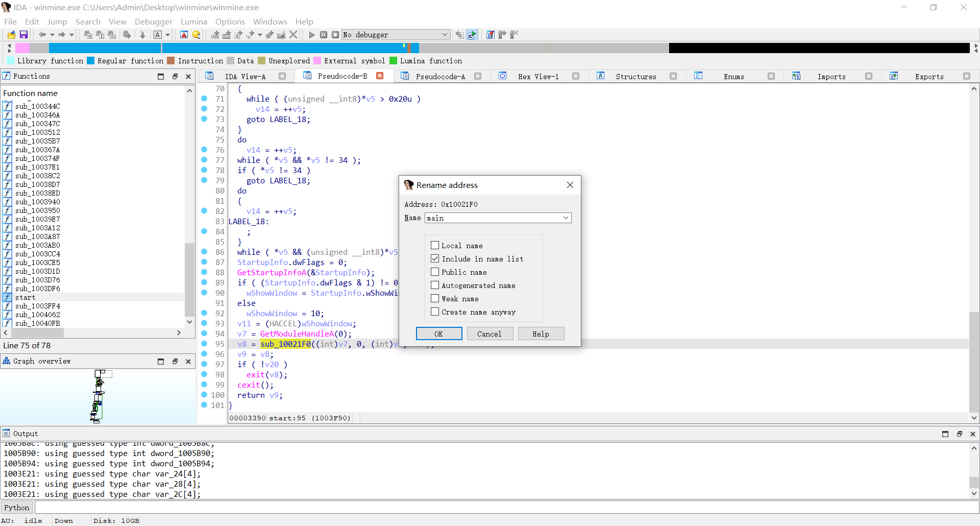
Task: Click the Functions list horizontal scrollbar thumb
Action: tap(36, 333)
